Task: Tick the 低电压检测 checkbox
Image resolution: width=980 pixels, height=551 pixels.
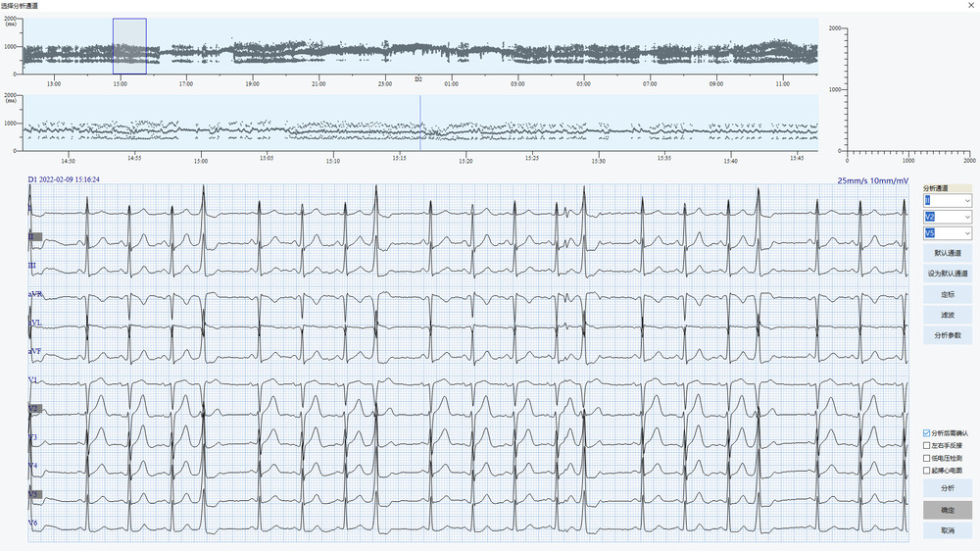Action: point(927,458)
